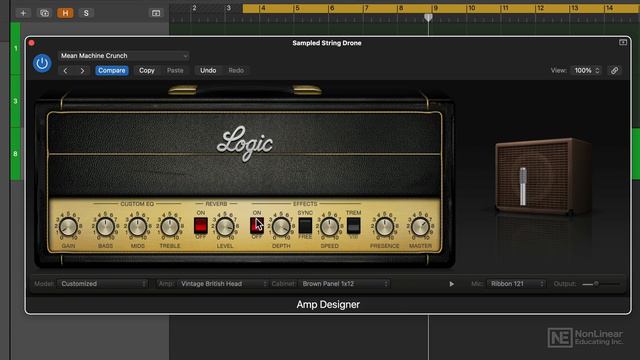Go to the previous preset arrow

pyautogui.click(x=65, y=71)
